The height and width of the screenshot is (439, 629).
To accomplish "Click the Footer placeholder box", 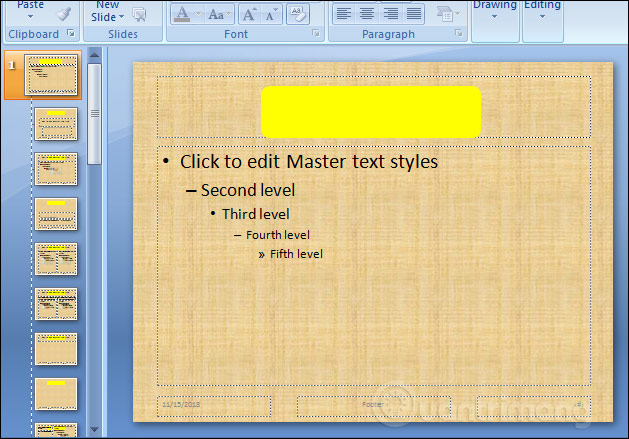I will click(x=374, y=406).
